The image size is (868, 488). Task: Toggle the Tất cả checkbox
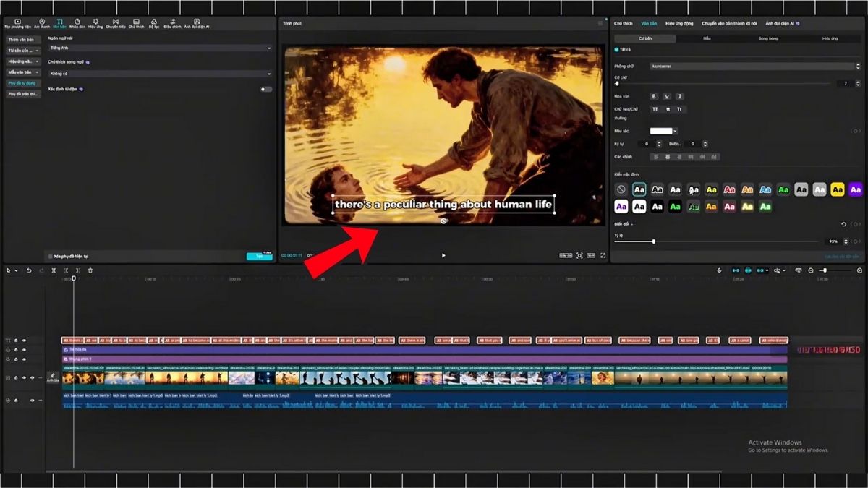click(616, 49)
